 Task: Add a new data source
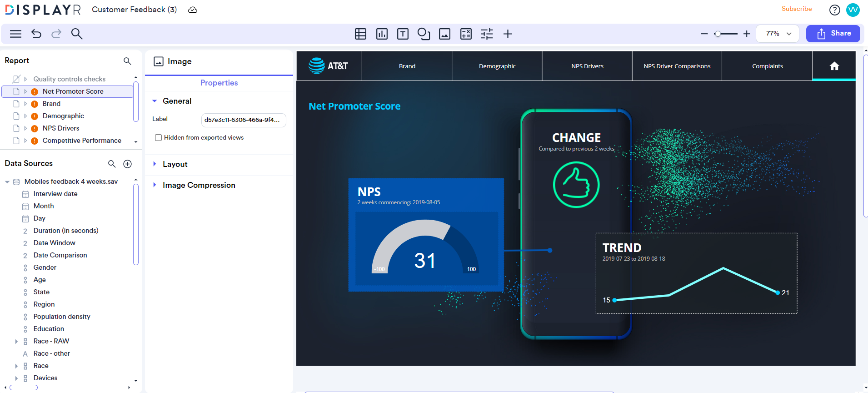(128, 164)
